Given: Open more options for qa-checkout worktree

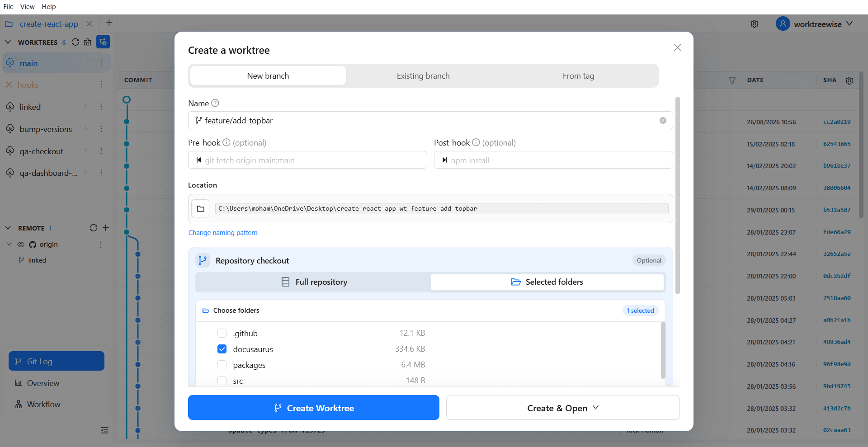Looking at the screenshot, I should click(101, 151).
